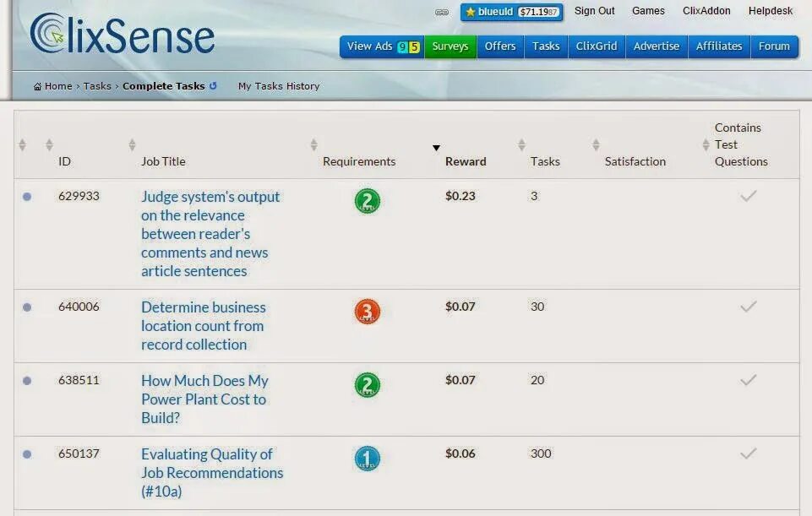The height and width of the screenshot is (516, 812).
Task: Click Complete Tasks breadcrumb text
Action: point(164,86)
